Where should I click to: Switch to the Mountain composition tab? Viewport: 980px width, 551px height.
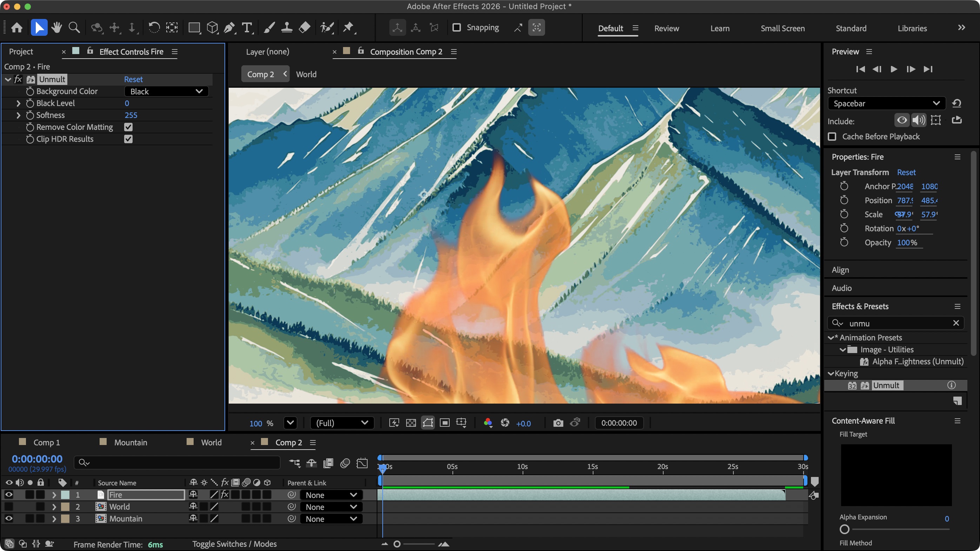tap(131, 442)
